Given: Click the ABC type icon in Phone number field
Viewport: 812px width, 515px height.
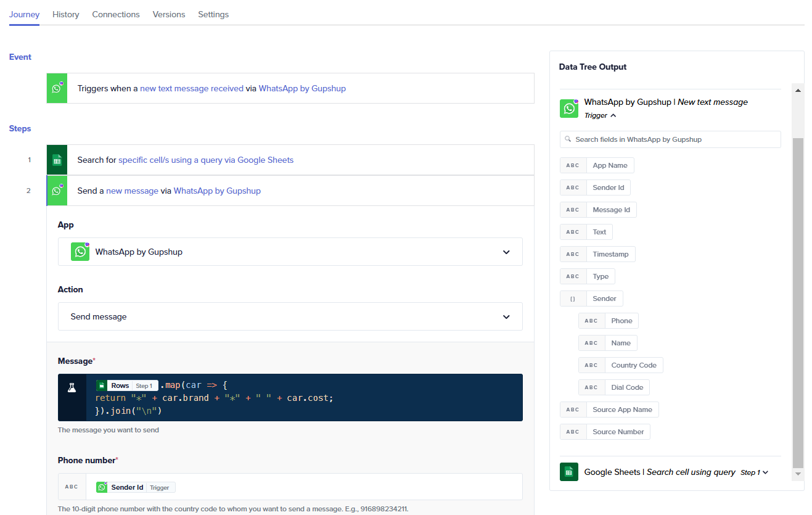Looking at the screenshot, I should point(72,487).
